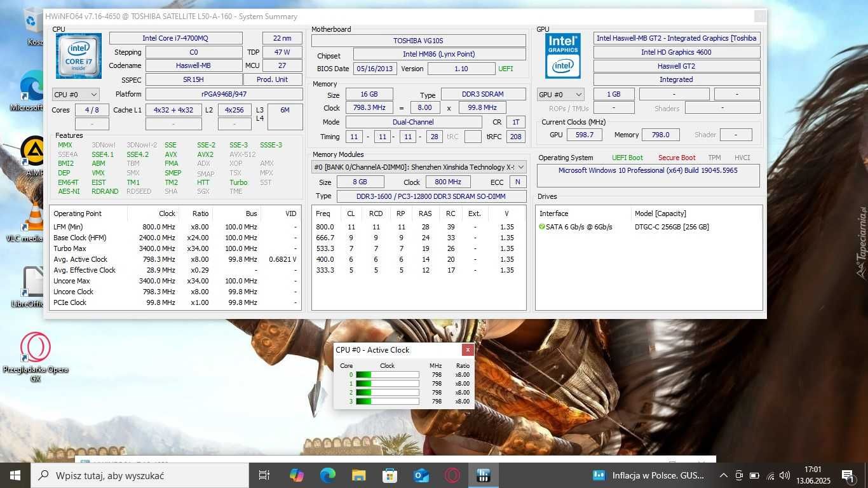Open the Inflacja w Polsce news widget

coord(648,475)
